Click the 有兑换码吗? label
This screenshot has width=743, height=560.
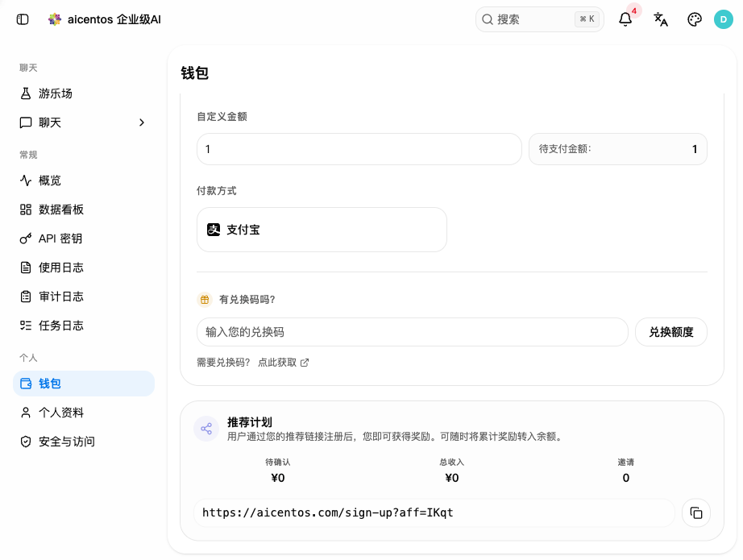247,300
